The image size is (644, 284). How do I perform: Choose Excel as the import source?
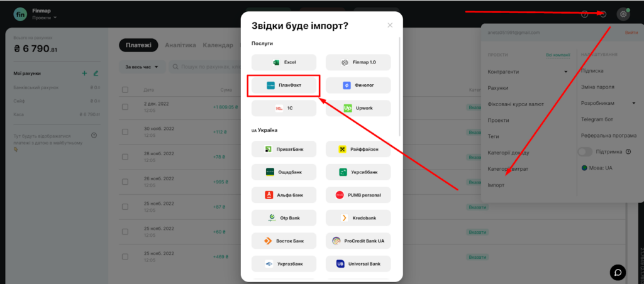tap(284, 62)
